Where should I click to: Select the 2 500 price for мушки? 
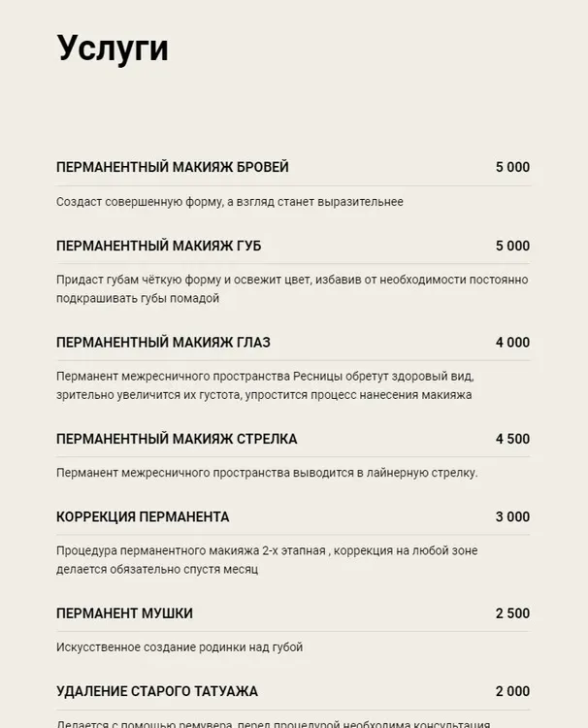(512, 613)
